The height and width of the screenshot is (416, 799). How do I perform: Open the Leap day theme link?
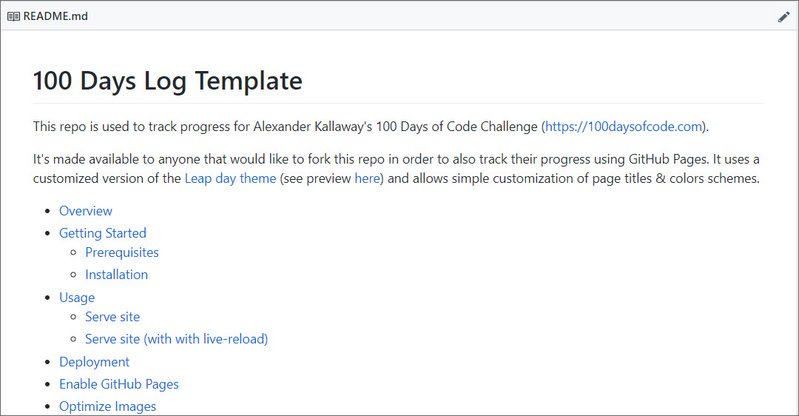[230, 178]
